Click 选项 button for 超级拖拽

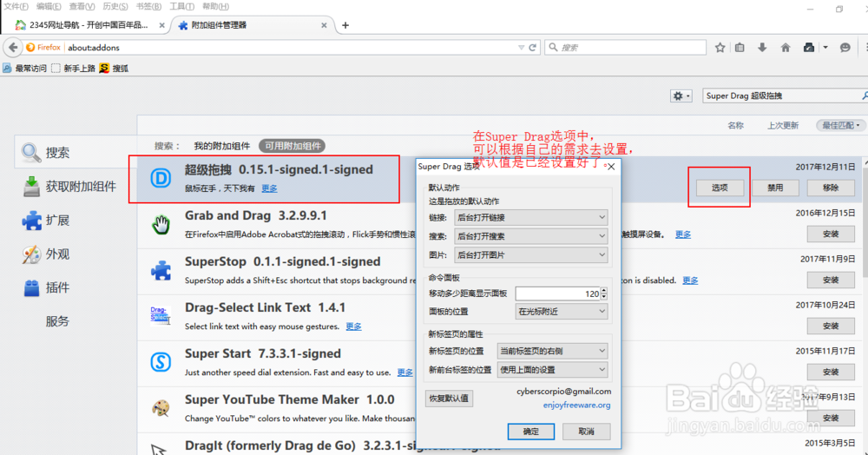(x=720, y=188)
